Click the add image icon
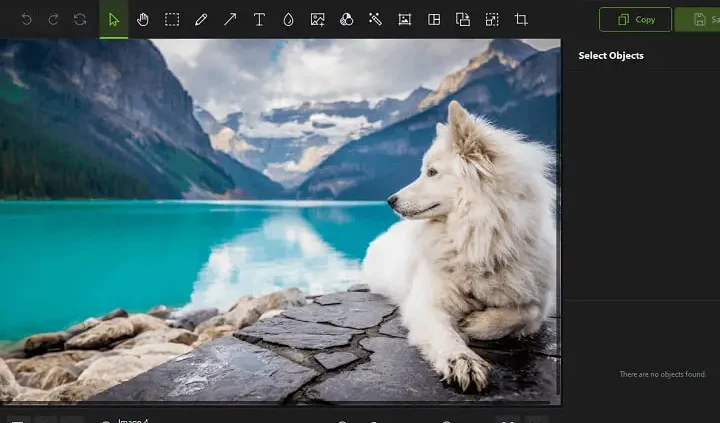The width and height of the screenshot is (720, 423). coord(317,19)
